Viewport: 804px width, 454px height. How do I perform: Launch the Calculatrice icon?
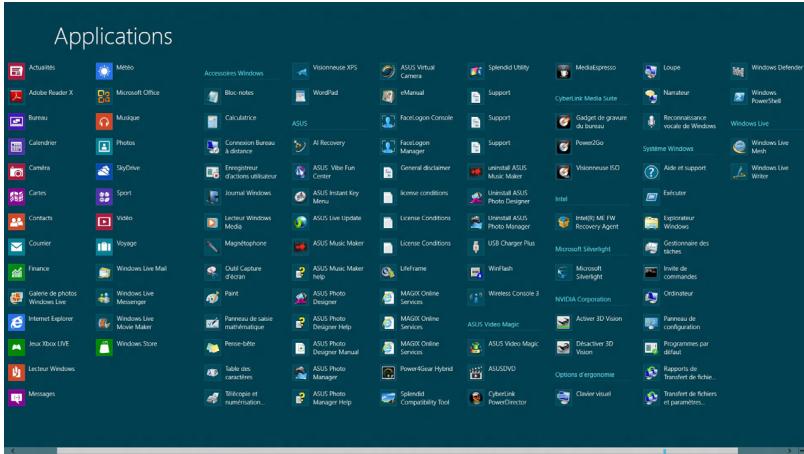point(212,122)
